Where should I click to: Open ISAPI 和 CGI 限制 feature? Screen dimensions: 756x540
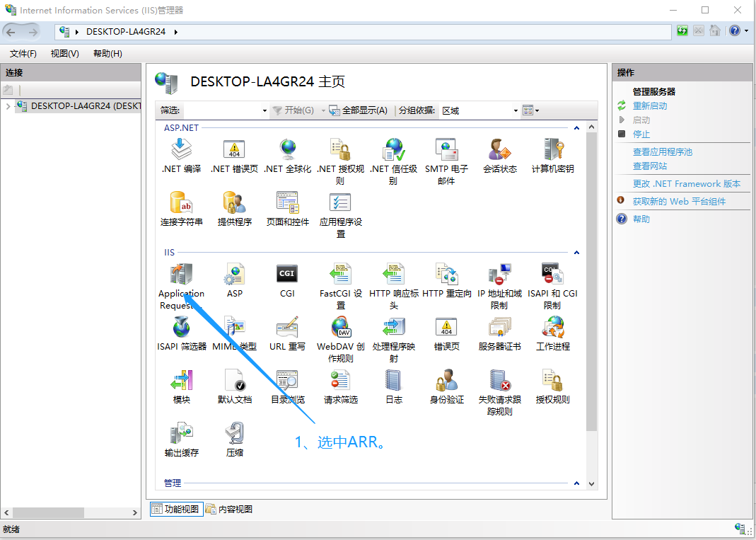coord(552,286)
